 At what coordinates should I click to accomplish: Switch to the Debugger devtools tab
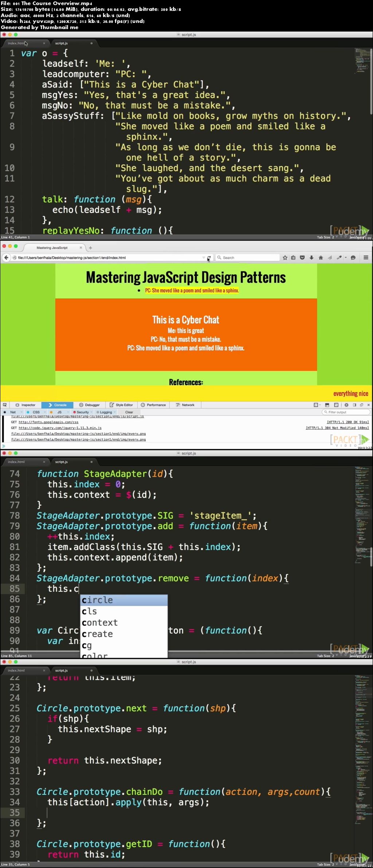tap(89, 405)
